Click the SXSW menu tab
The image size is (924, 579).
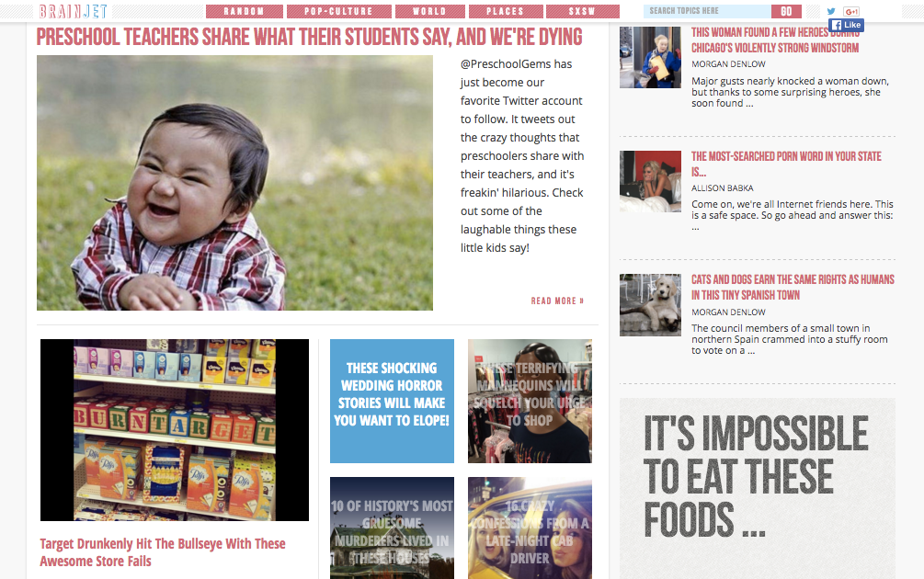pos(583,11)
